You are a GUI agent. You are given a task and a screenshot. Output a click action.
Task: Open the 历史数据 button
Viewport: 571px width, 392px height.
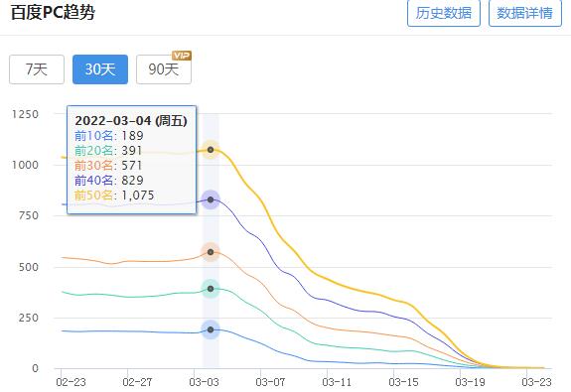(444, 14)
